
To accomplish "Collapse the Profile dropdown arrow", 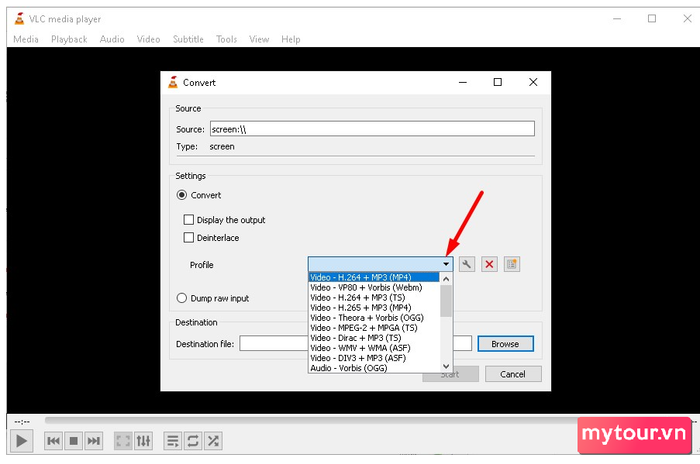I will pyautogui.click(x=446, y=264).
